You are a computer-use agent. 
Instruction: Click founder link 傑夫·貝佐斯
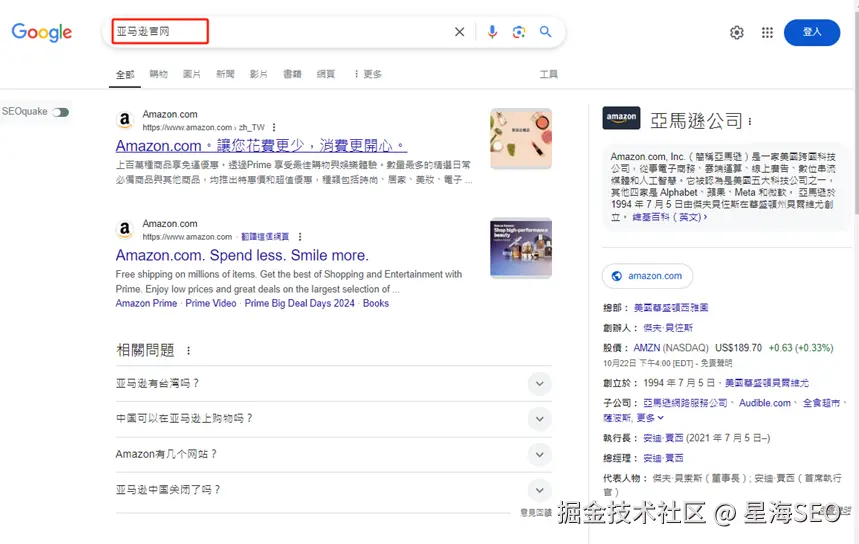668,328
